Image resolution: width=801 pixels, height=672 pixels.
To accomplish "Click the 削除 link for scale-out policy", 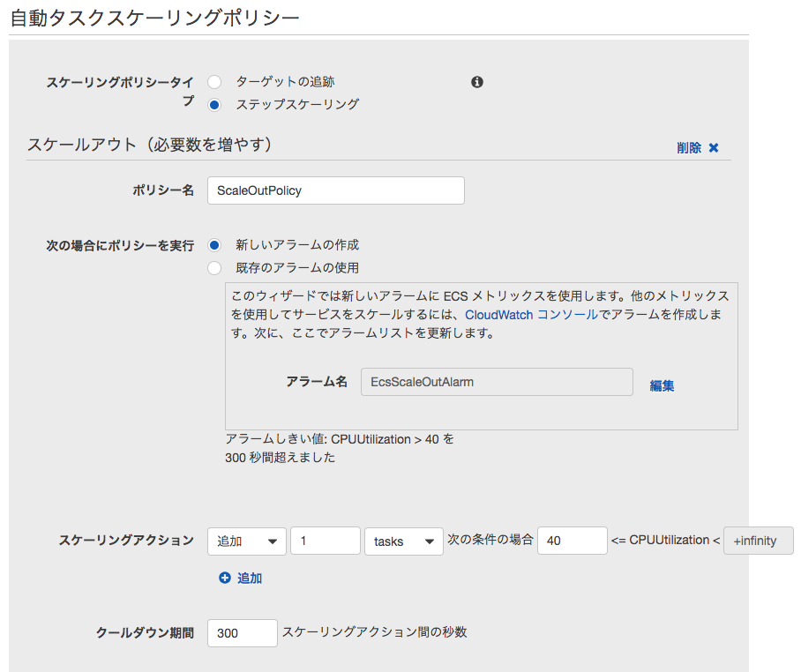I will tap(689, 148).
